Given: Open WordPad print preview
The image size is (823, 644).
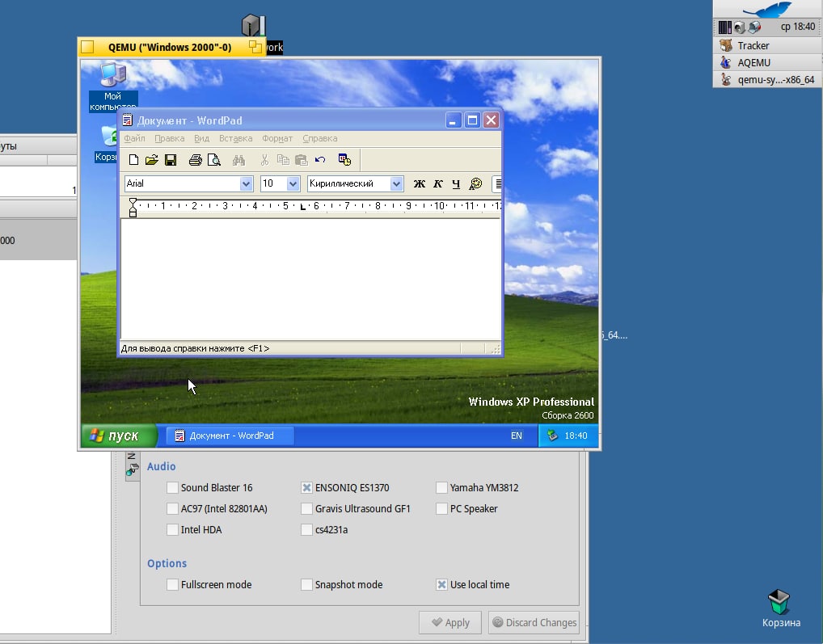Looking at the screenshot, I should click(213, 160).
